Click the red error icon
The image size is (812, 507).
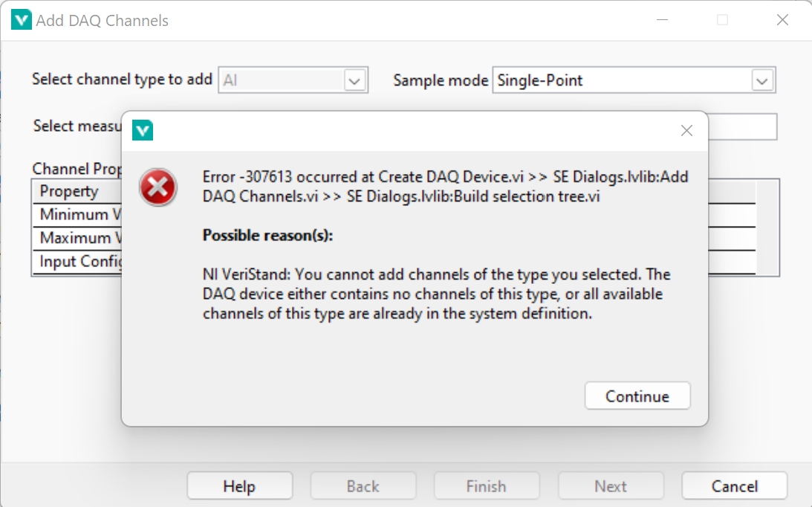(158, 187)
